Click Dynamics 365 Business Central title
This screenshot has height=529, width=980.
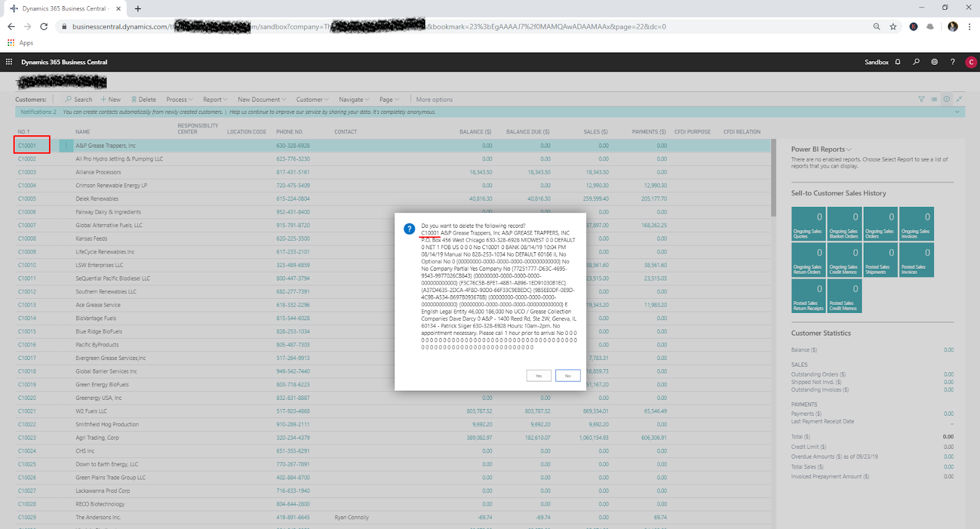(64, 62)
